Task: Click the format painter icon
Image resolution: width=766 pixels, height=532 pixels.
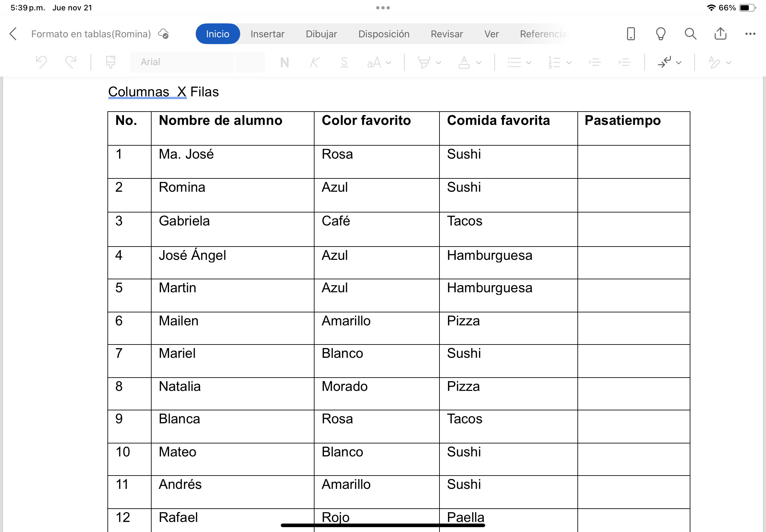Action: coord(110,62)
